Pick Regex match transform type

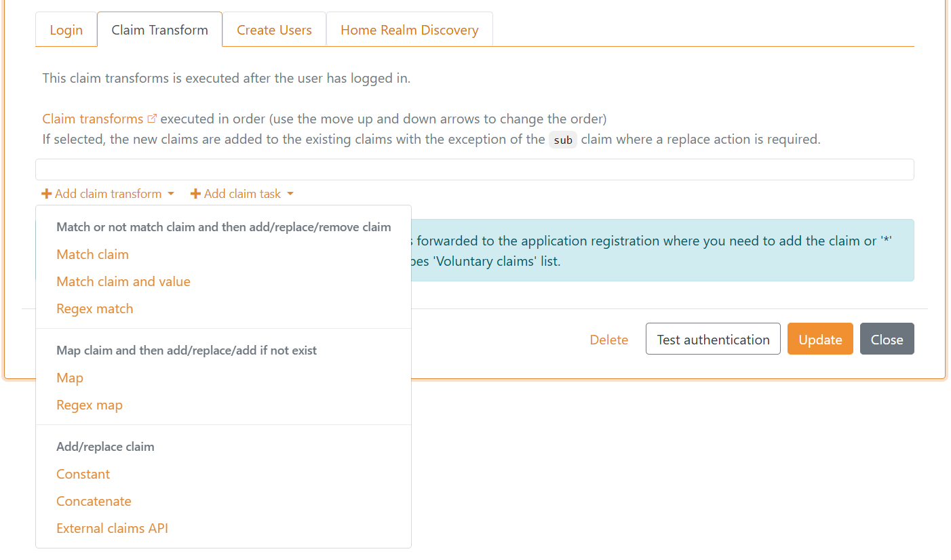tap(95, 308)
